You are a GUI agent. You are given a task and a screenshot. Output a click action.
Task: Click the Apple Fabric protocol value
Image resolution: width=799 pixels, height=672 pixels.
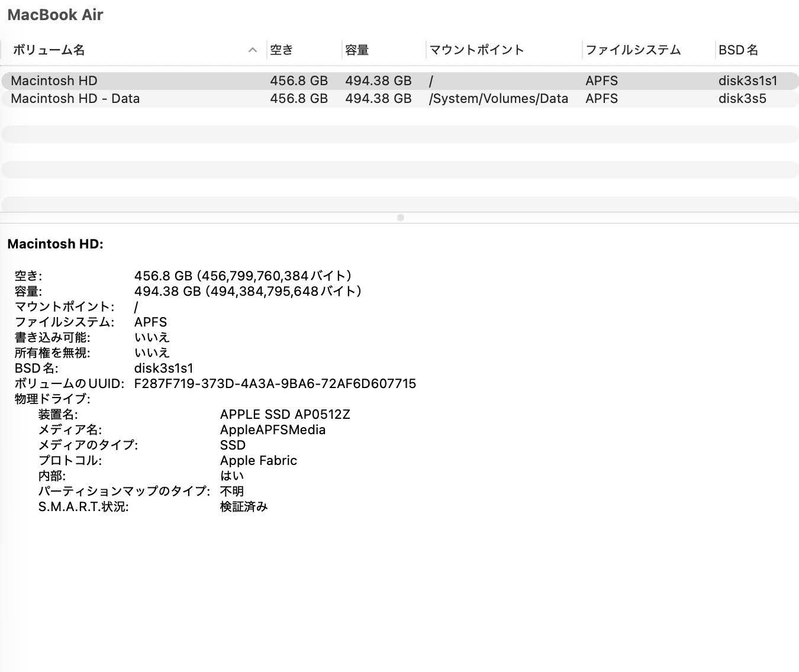(x=259, y=460)
